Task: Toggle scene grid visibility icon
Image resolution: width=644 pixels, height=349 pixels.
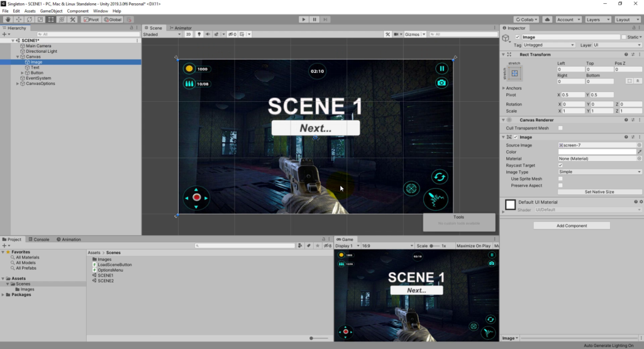Action: (242, 34)
